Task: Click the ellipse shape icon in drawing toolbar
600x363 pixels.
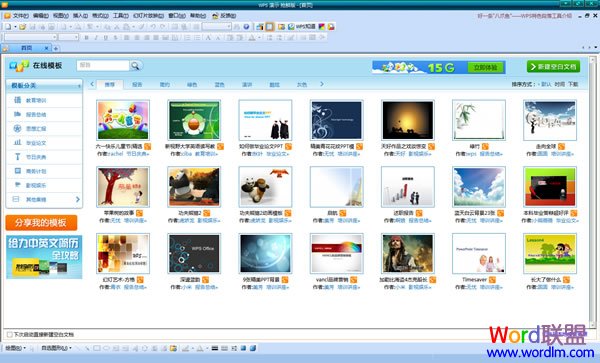Action: pyautogui.click(x=106, y=348)
